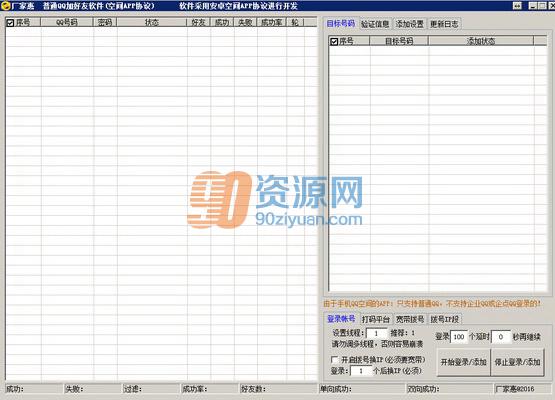Click the app icon in the title bar

click(x=5, y=6)
